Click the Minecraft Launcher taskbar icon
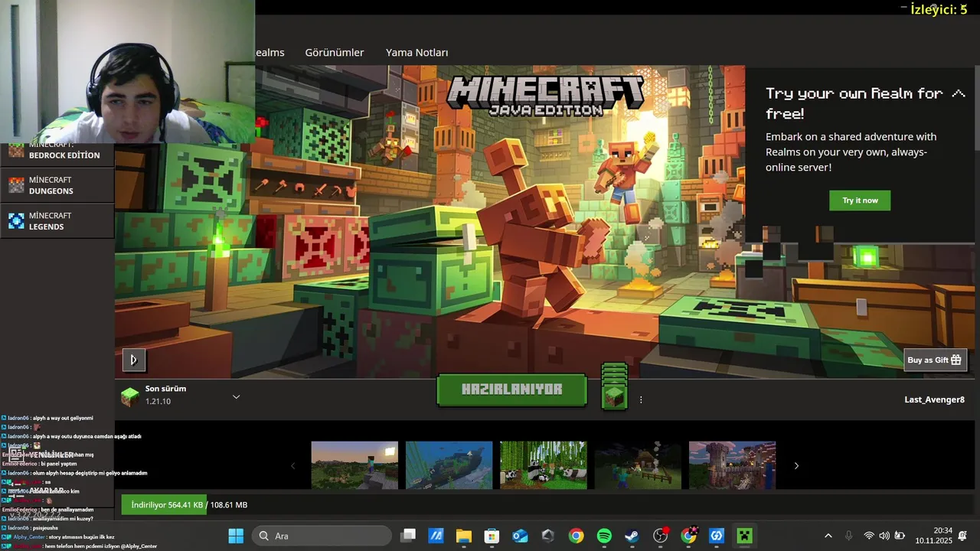The height and width of the screenshot is (551, 980). click(744, 536)
